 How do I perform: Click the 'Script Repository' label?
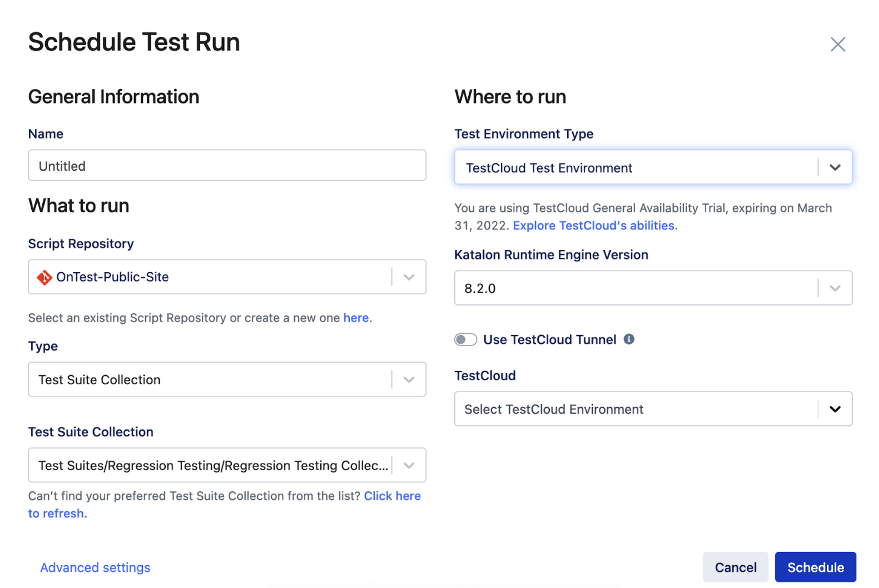point(81,244)
